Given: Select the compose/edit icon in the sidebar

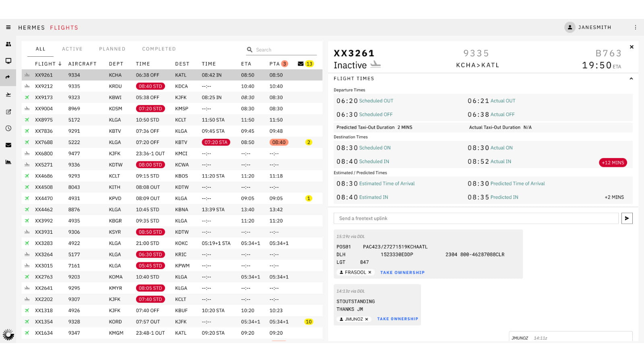Looking at the screenshot, I should pyautogui.click(x=8, y=111).
